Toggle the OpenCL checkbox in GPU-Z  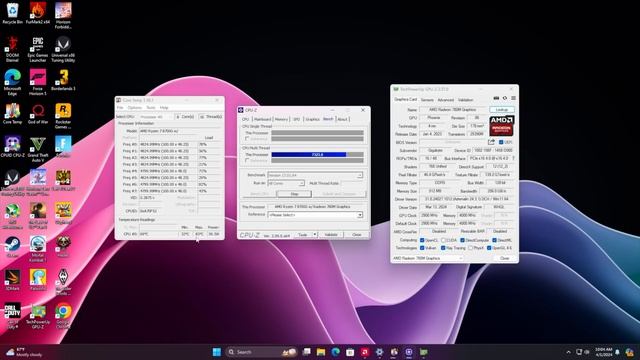coord(422,240)
